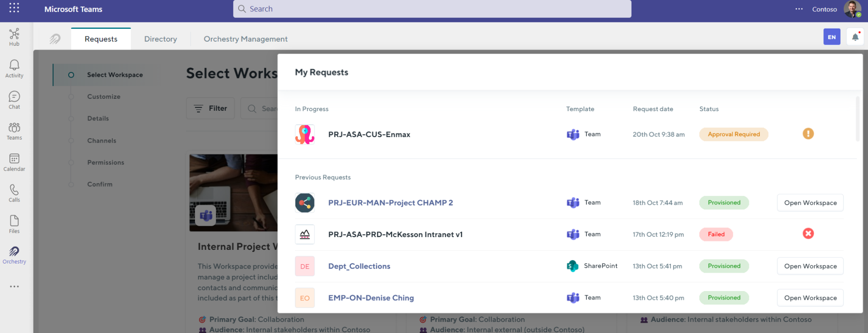Open Calls in the left rail
The height and width of the screenshot is (333, 868).
click(14, 193)
